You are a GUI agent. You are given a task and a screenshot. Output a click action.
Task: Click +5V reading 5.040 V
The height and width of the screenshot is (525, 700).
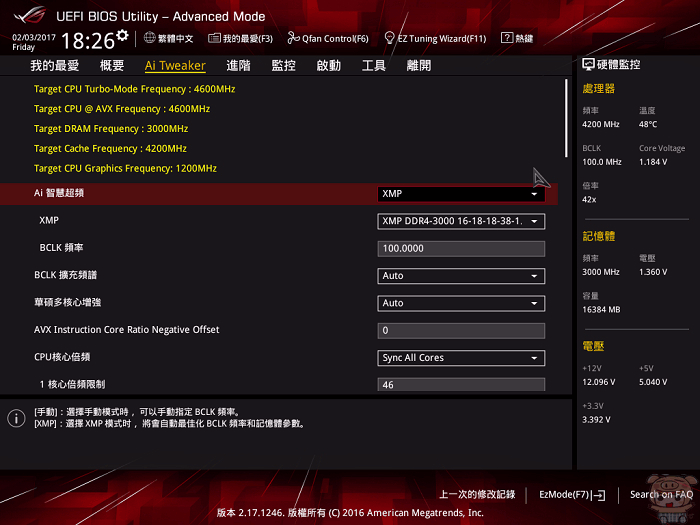pos(653,382)
